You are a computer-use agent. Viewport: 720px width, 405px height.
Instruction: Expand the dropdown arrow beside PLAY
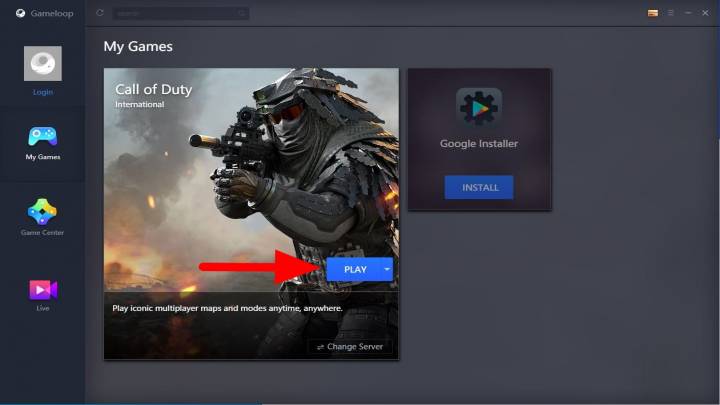click(x=387, y=269)
